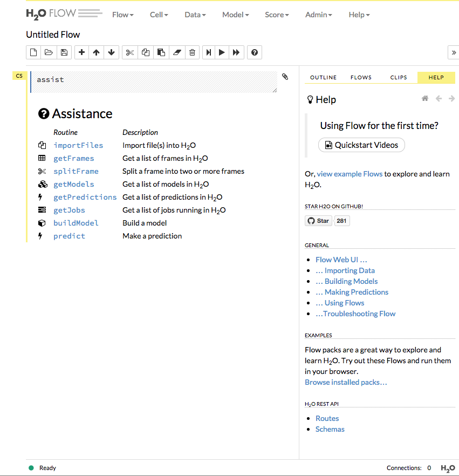Open the Building Models help topic
Viewport: 459px width, 476px height.
point(347,281)
